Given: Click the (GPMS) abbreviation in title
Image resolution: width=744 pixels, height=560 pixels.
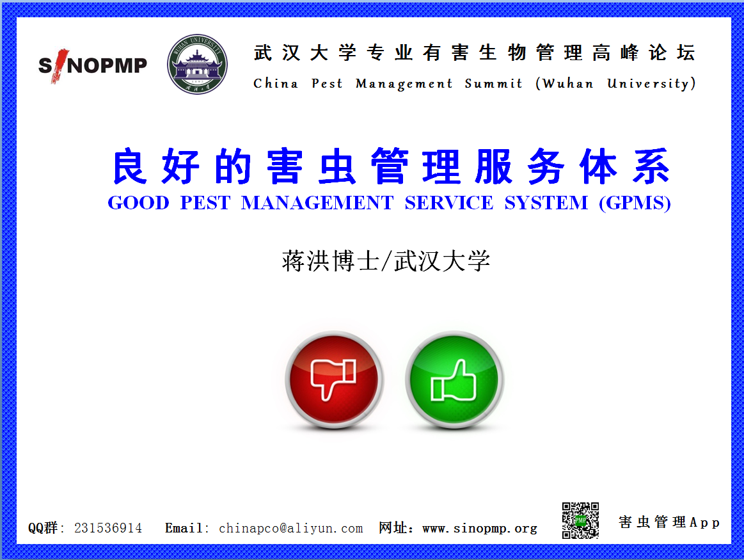Looking at the screenshot, I should click(x=635, y=203).
